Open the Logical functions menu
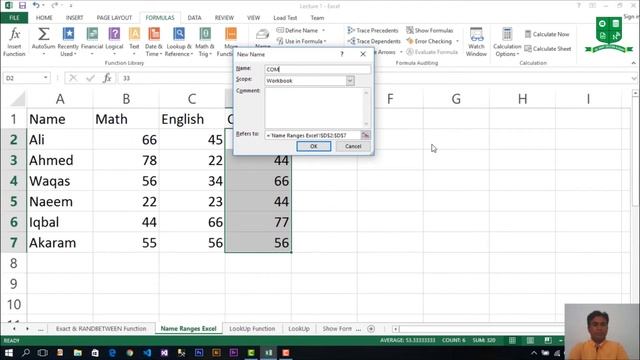The height and width of the screenshot is (360, 640). pos(114,42)
